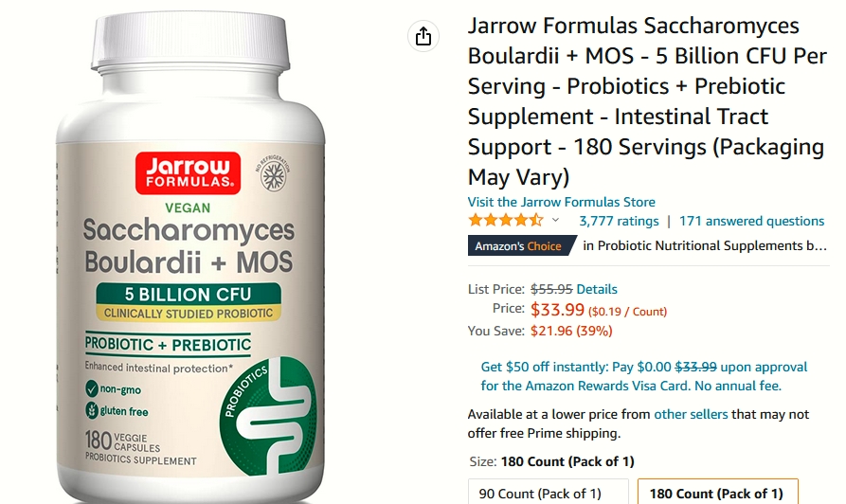Click the product bottle image
Viewport: 846px width, 504px height.
click(x=189, y=257)
